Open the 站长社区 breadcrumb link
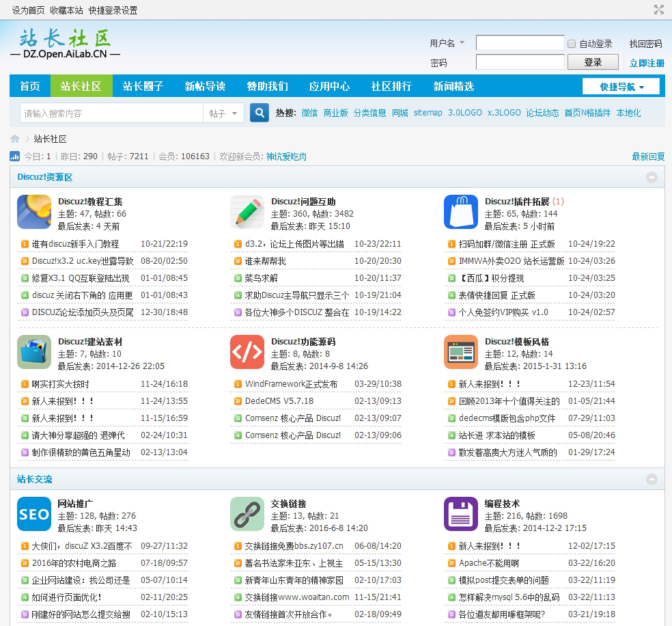Screen dimensions: 672x626 click(50, 139)
